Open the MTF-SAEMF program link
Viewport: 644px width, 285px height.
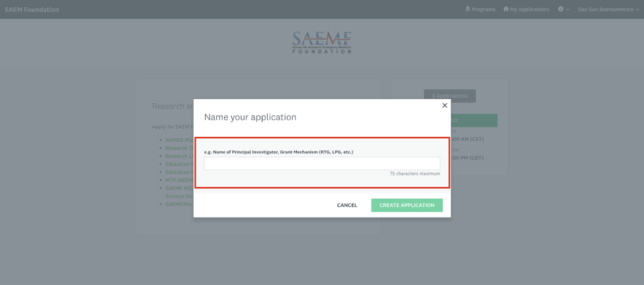pos(179,180)
